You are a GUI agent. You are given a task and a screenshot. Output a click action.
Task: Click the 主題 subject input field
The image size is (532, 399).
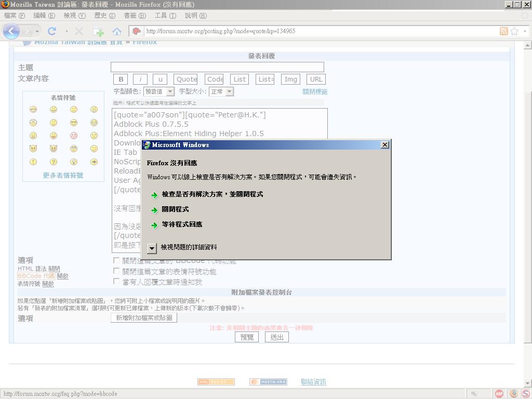[217, 67]
